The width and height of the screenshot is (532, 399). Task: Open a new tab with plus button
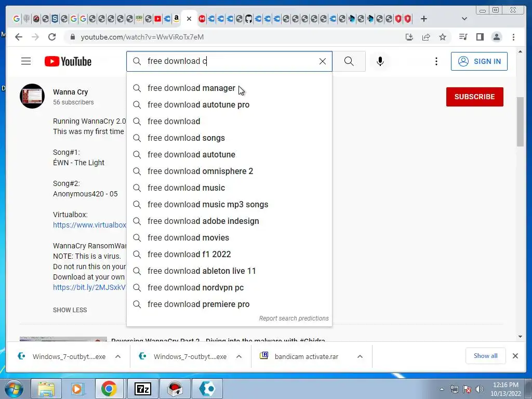423,19
